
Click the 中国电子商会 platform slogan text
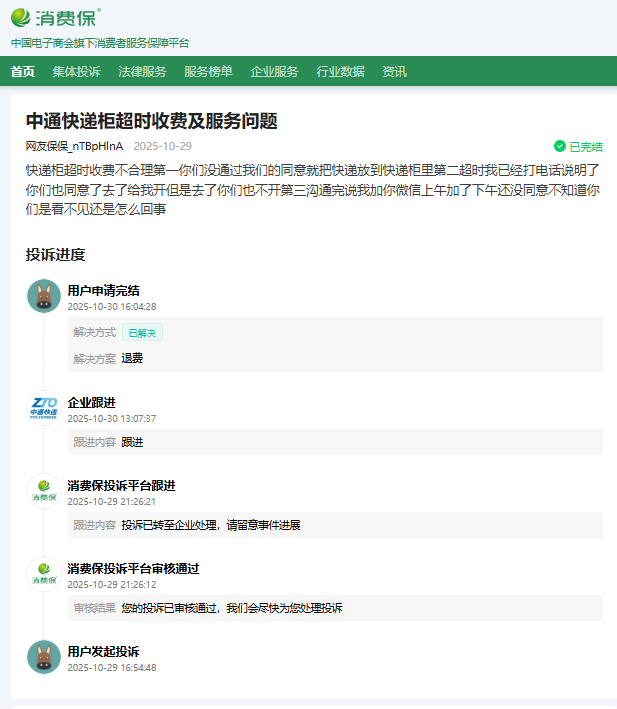99,43
